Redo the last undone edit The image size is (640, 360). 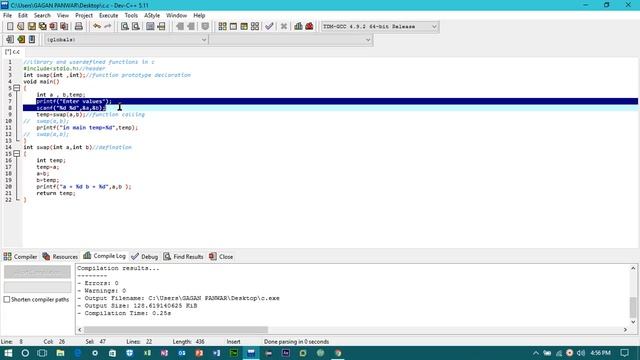pyautogui.click(x=108, y=27)
